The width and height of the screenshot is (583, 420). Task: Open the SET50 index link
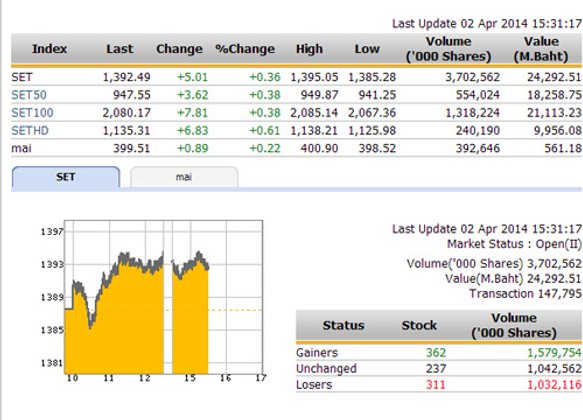[x=29, y=95]
